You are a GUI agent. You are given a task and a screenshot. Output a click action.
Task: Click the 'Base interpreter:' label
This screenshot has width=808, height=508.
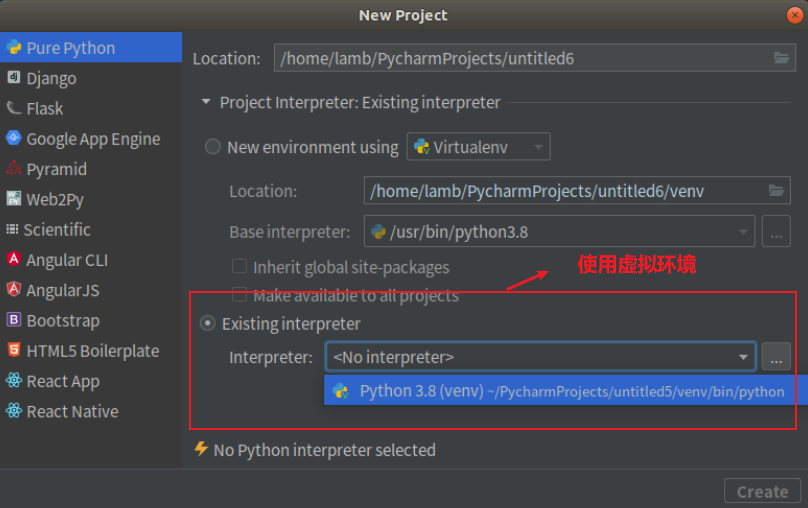pos(290,232)
